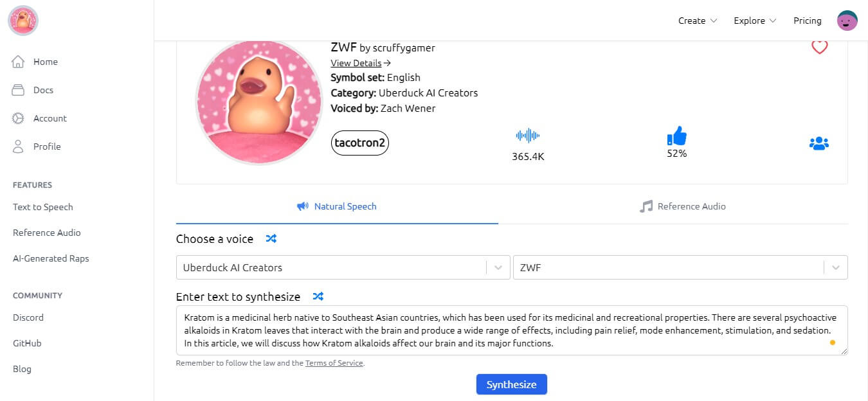Select the Account icon in the sidebar
The width and height of the screenshot is (868, 401).
tap(19, 118)
